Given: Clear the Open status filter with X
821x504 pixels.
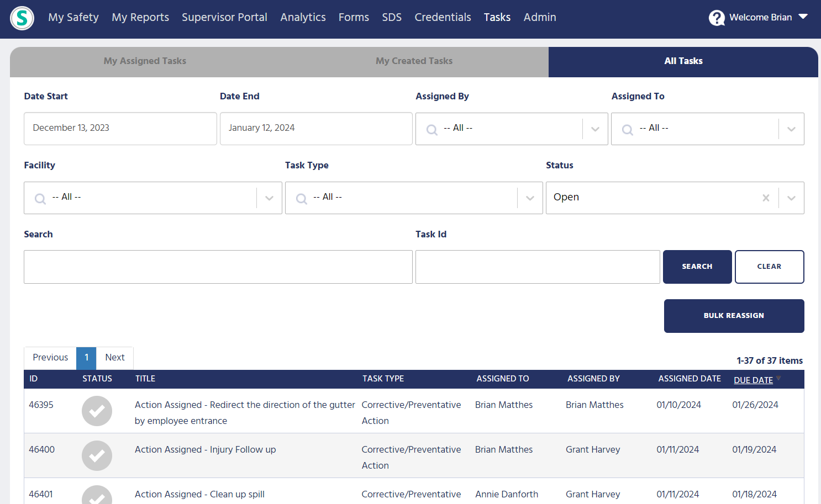Looking at the screenshot, I should pyautogui.click(x=766, y=198).
